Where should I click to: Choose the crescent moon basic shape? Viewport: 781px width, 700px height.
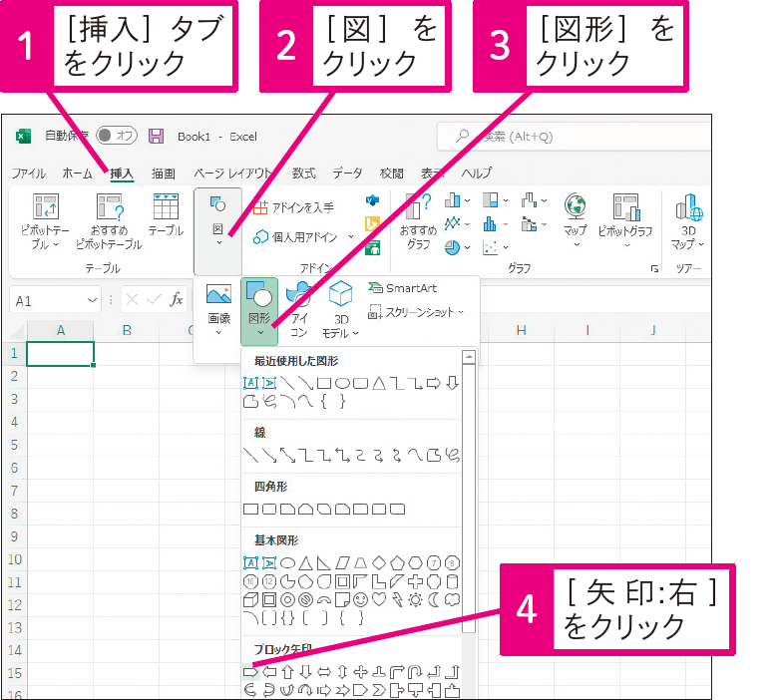click(434, 600)
